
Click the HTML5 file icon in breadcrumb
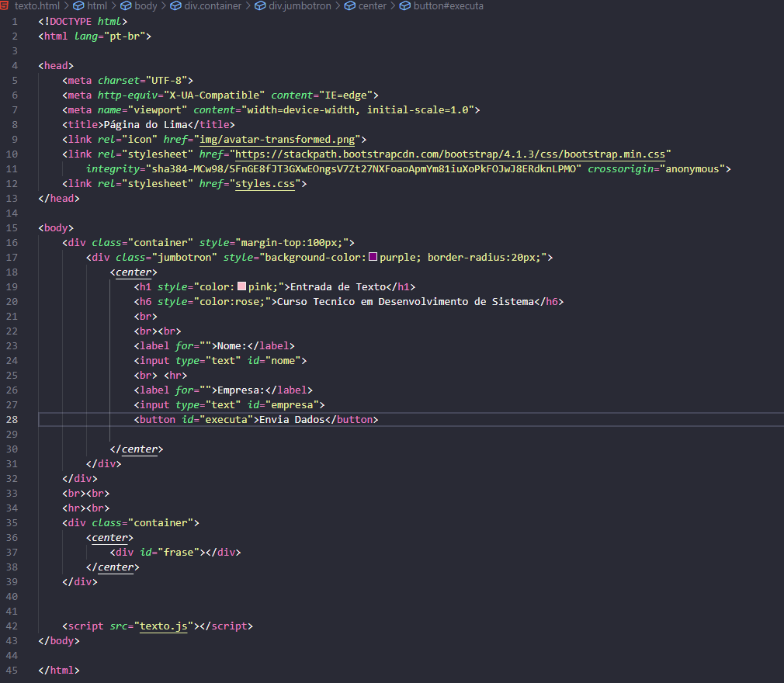tap(4, 6)
